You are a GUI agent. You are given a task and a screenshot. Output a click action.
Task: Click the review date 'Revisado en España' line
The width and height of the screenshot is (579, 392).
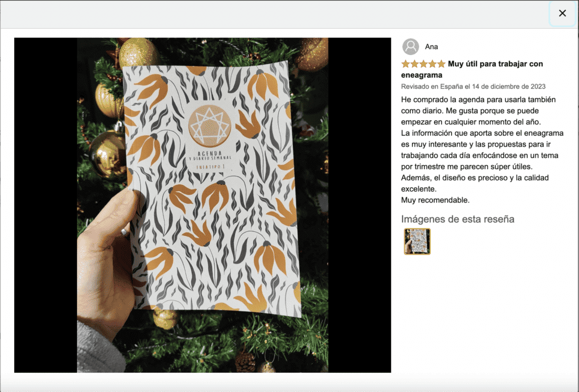point(473,87)
